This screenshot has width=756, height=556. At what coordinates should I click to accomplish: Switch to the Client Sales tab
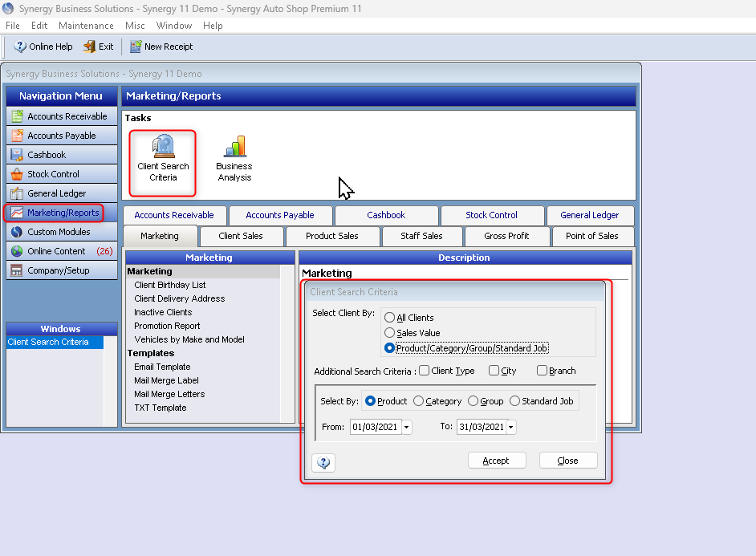pyautogui.click(x=241, y=236)
